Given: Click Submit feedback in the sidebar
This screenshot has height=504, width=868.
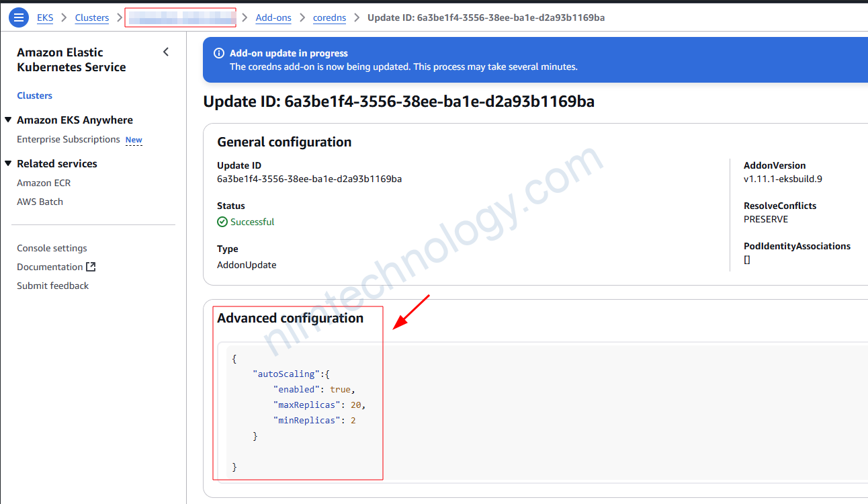Looking at the screenshot, I should pyautogui.click(x=52, y=286).
